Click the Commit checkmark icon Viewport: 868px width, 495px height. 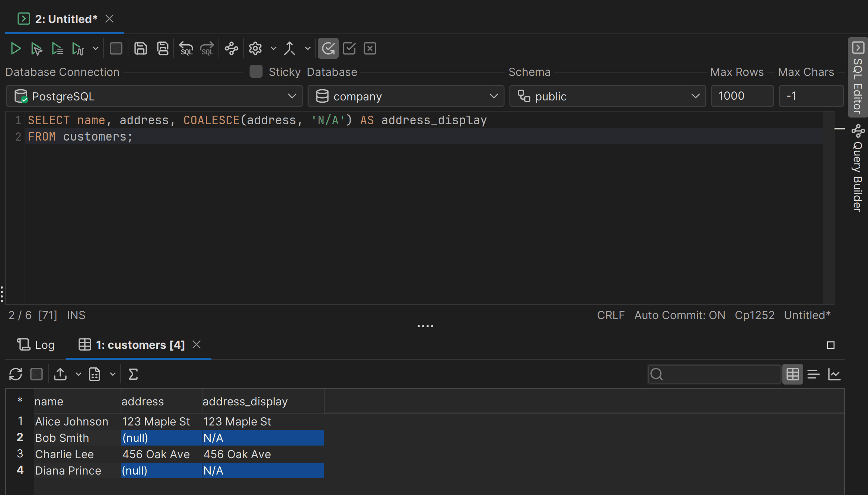click(349, 49)
